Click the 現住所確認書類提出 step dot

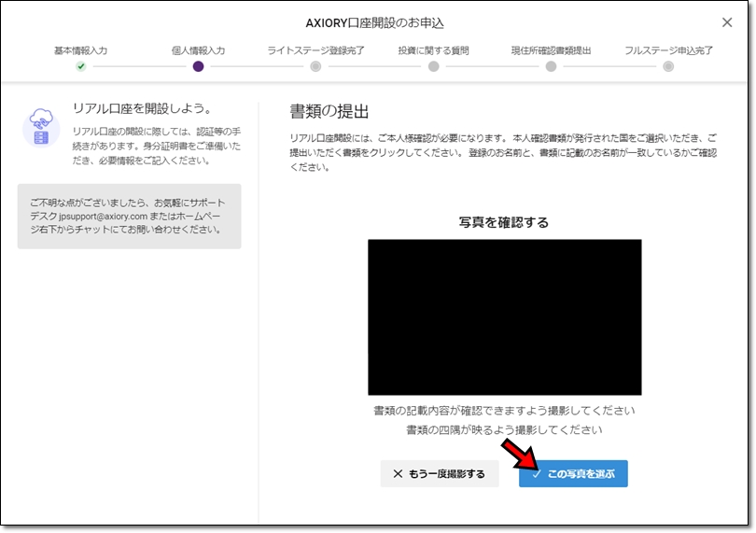pos(551,66)
